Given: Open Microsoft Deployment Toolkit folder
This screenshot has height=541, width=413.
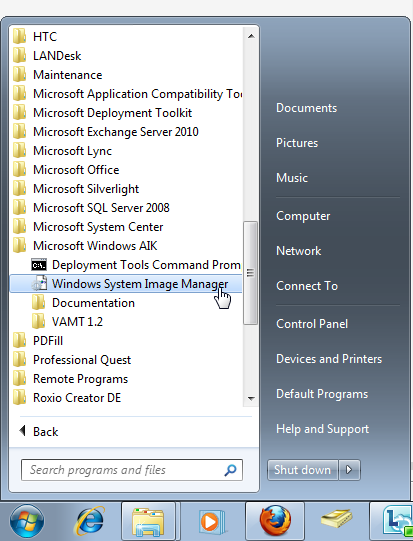Looking at the screenshot, I should [x=126, y=112].
